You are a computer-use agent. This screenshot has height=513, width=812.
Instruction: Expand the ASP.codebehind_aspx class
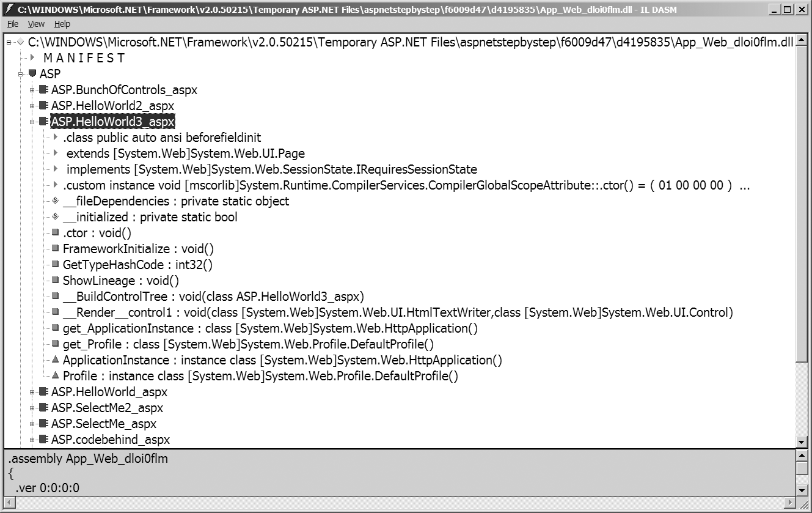(32, 440)
